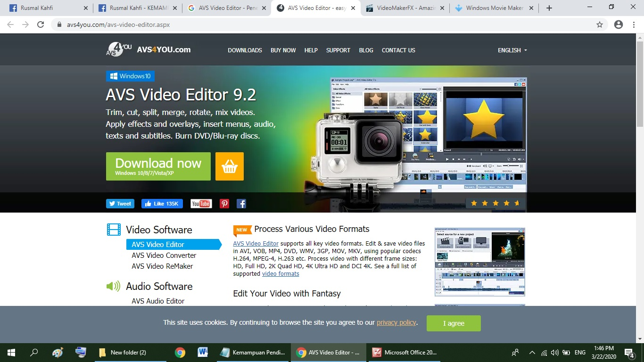Close the AVS Video Editor tab
Image resolution: width=644 pixels, height=362 pixels.
coord(352,8)
